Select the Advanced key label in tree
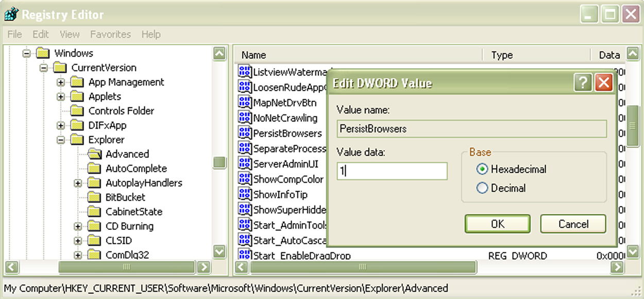 [x=127, y=154]
